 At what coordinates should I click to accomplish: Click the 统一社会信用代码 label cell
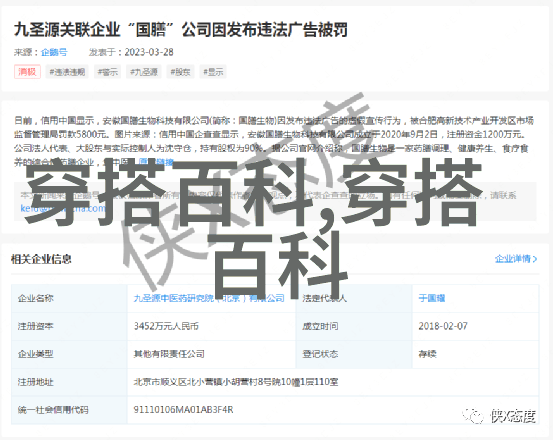69,410
